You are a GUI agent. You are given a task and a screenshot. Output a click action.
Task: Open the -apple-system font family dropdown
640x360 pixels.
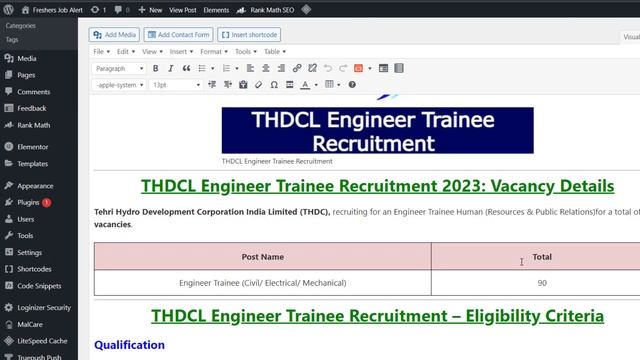pyautogui.click(x=119, y=85)
